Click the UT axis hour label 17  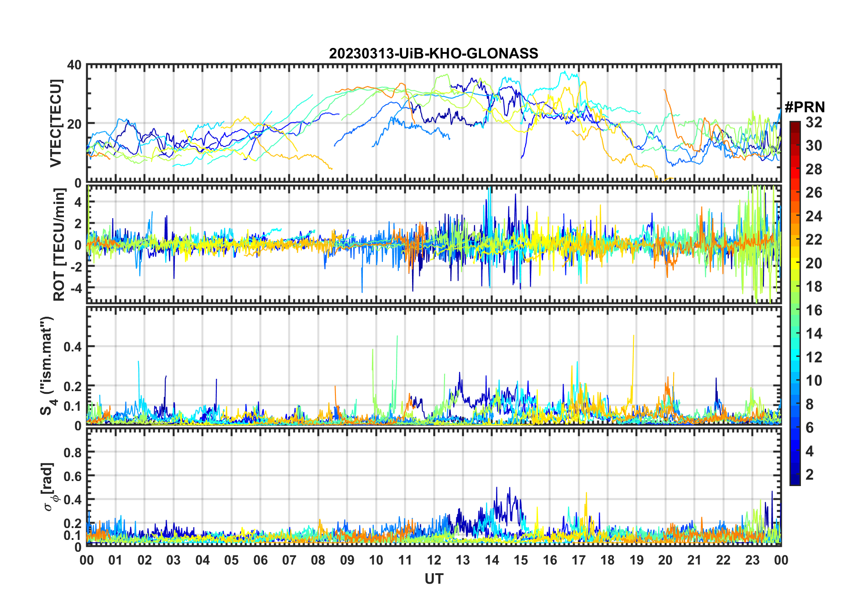pos(579,560)
